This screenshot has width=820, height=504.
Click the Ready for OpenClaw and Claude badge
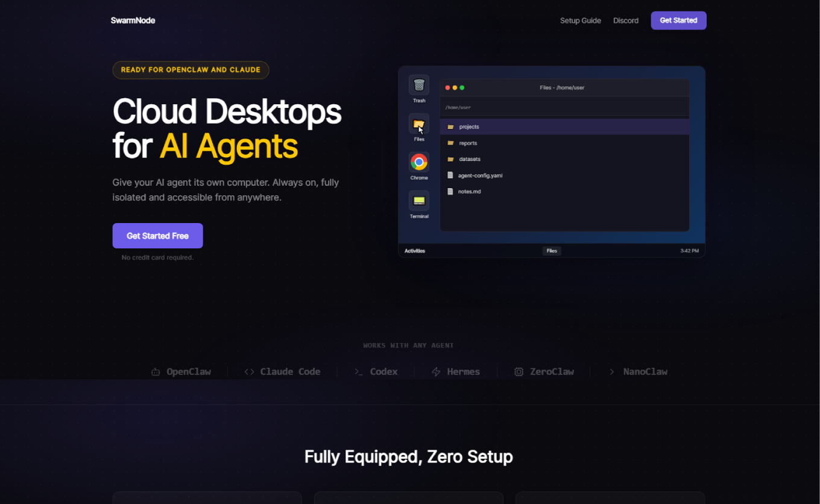click(191, 70)
